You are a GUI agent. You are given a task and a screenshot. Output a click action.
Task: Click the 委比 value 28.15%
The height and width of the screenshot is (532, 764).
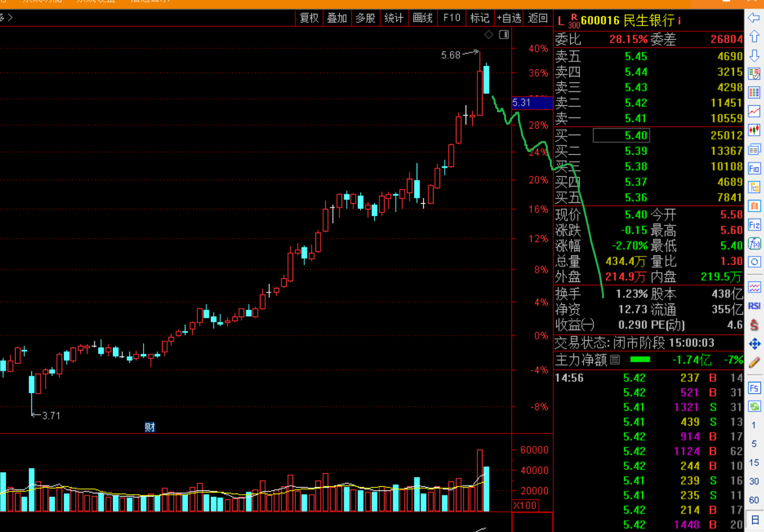628,39
